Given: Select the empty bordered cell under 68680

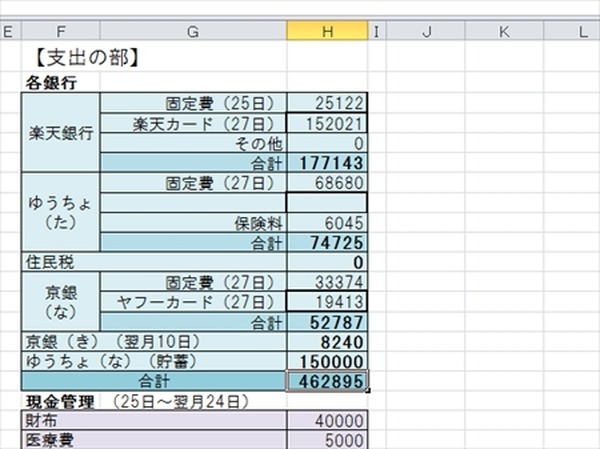Looking at the screenshot, I should pos(327,203).
